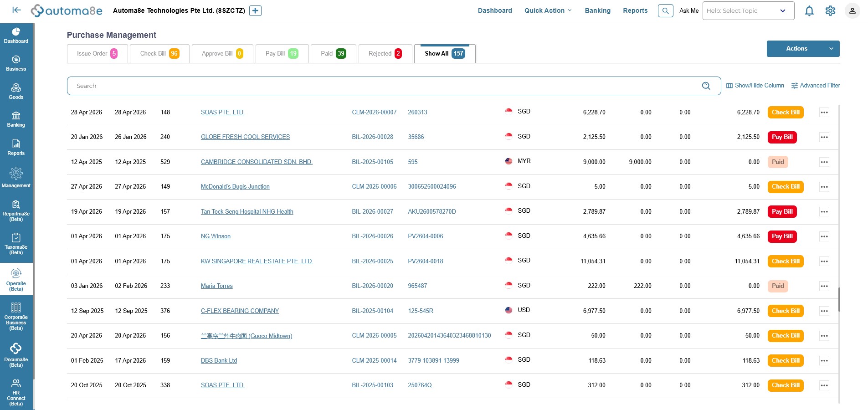This screenshot has width=868, height=410.
Task: Open claim number CLM-2026-00005
Action: coord(374,336)
